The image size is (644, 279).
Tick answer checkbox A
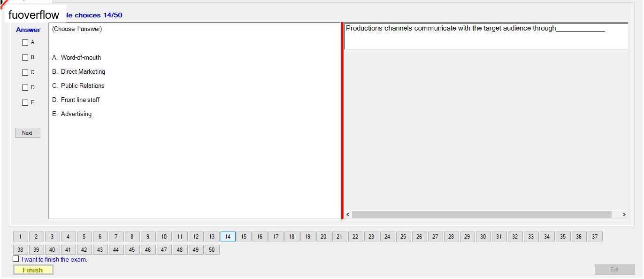pos(25,42)
